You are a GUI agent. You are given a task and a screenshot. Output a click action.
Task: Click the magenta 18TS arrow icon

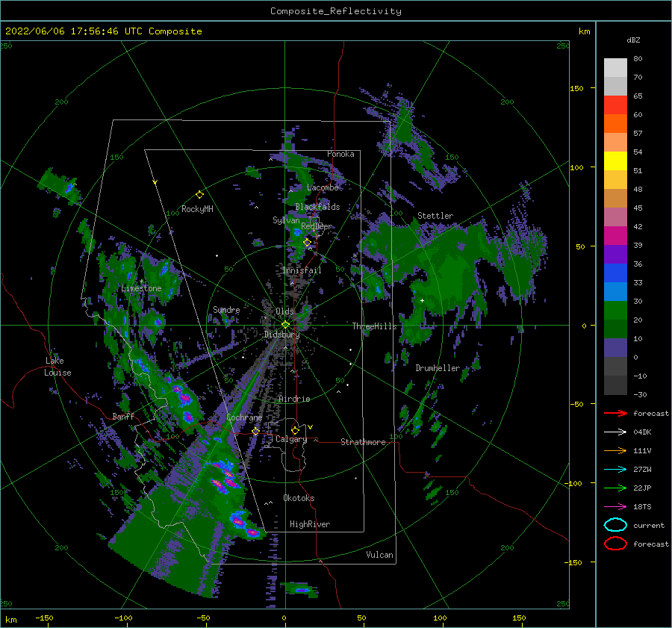[615, 507]
